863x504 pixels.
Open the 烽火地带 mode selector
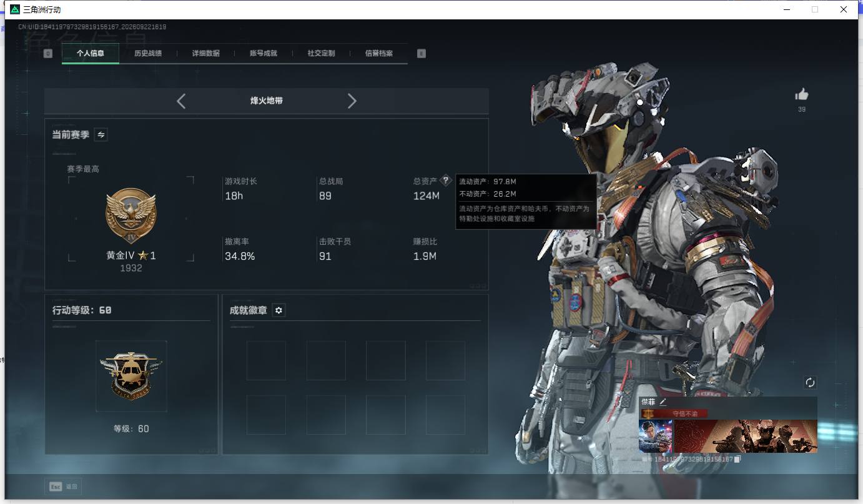pyautogui.click(x=267, y=101)
